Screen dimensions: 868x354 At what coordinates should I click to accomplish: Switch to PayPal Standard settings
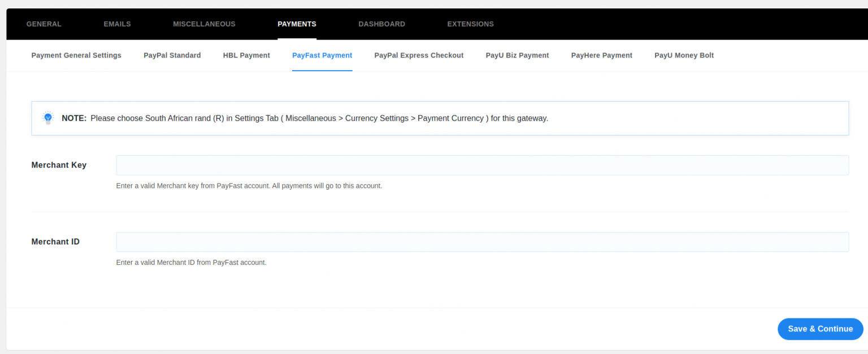click(x=172, y=55)
